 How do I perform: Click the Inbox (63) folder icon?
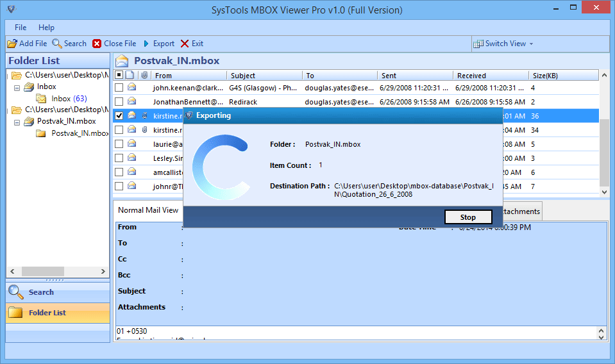(x=41, y=98)
